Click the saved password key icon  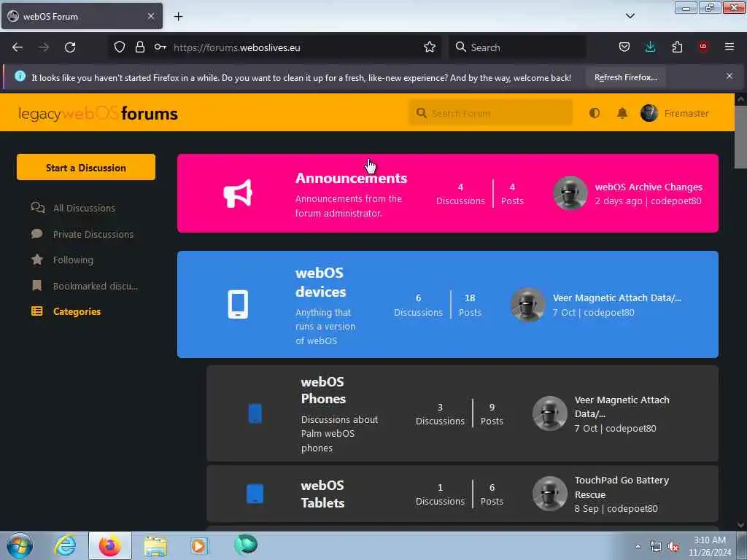(x=160, y=47)
